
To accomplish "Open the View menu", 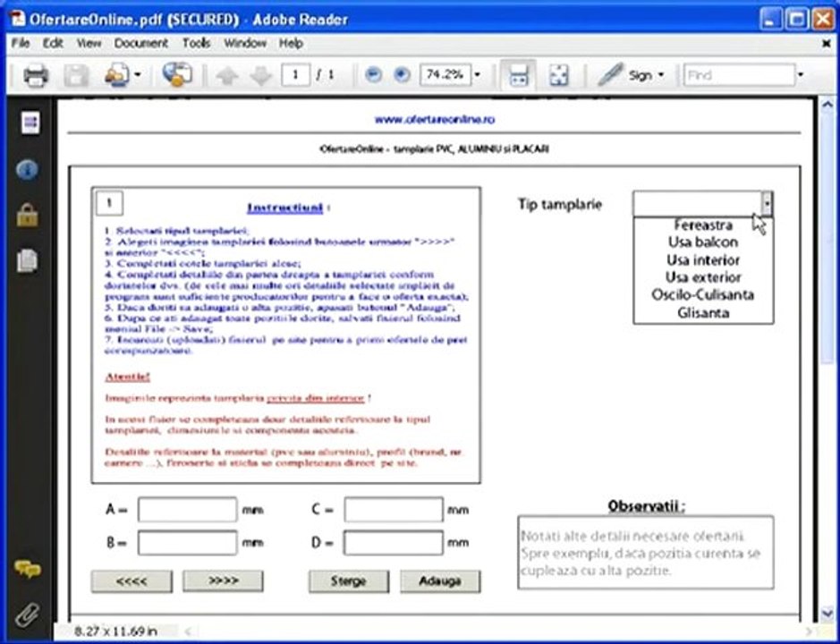I will click(89, 43).
